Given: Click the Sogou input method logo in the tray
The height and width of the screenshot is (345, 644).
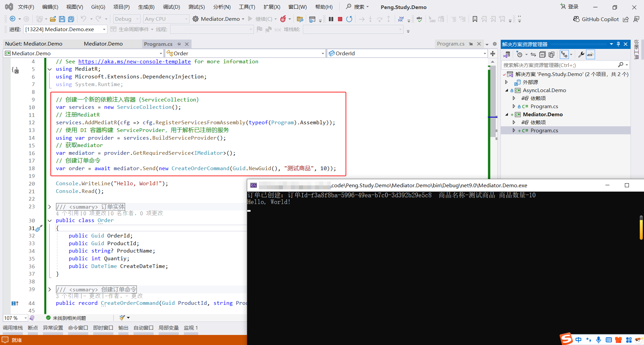Looking at the screenshot, I should (567, 339).
